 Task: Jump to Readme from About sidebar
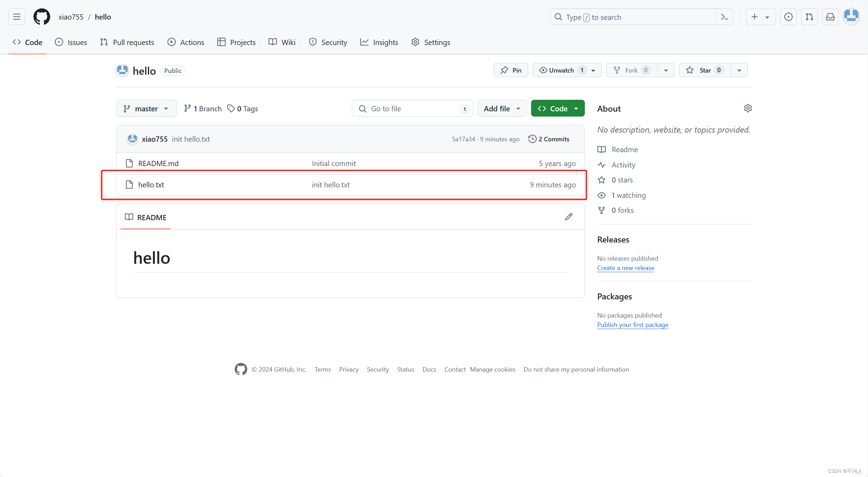(x=618, y=149)
